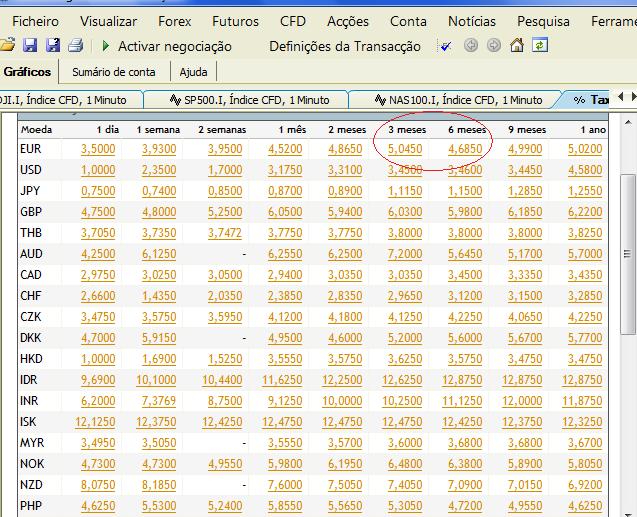Click EUR 6 meses rate 4,6850
The width and height of the screenshot is (637, 517).
(x=465, y=149)
